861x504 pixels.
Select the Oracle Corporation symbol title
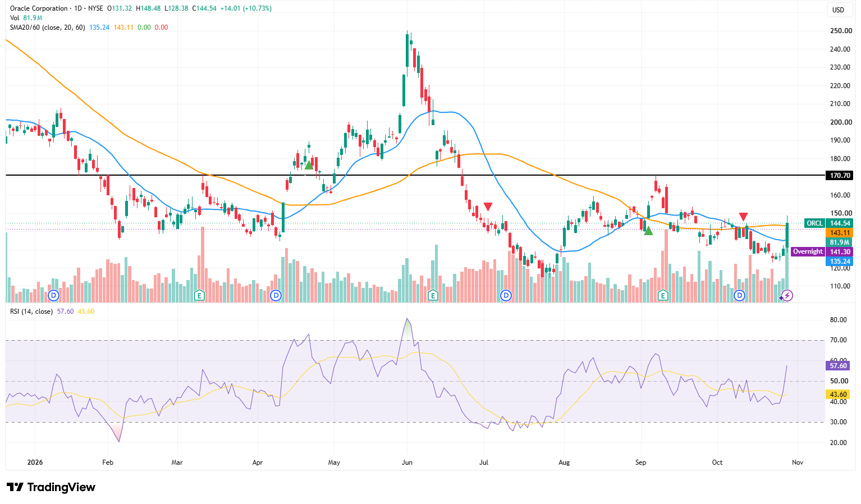pyautogui.click(x=39, y=8)
